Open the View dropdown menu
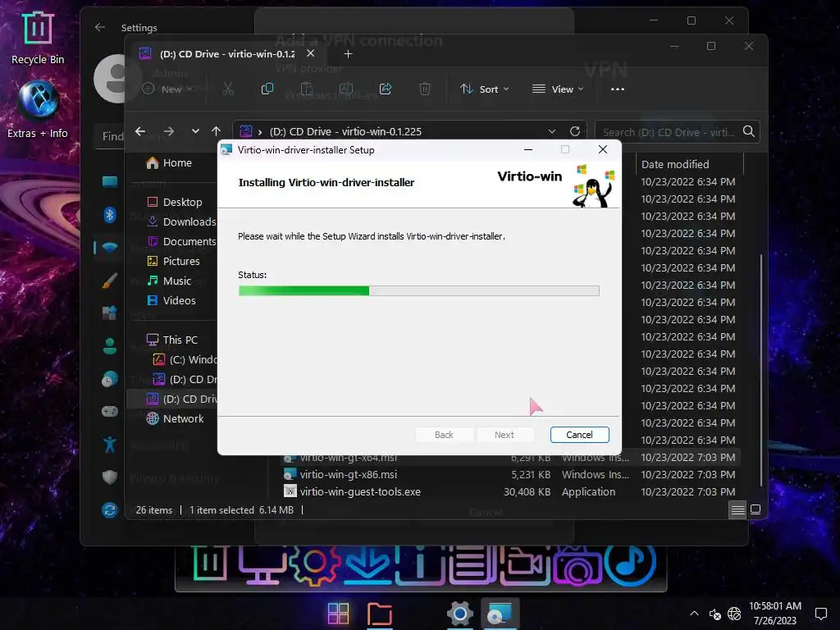The image size is (840, 630). click(x=558, y=89)
